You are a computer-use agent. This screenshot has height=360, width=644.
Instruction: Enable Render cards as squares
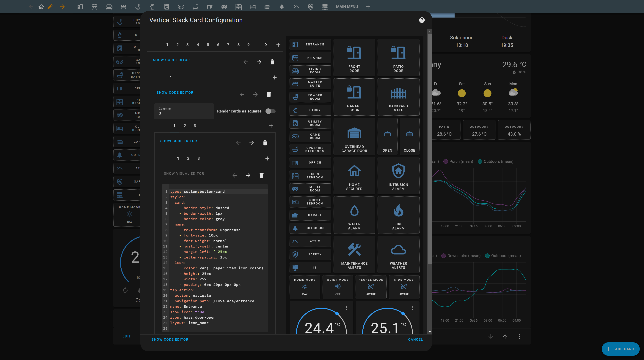point(271,111)
